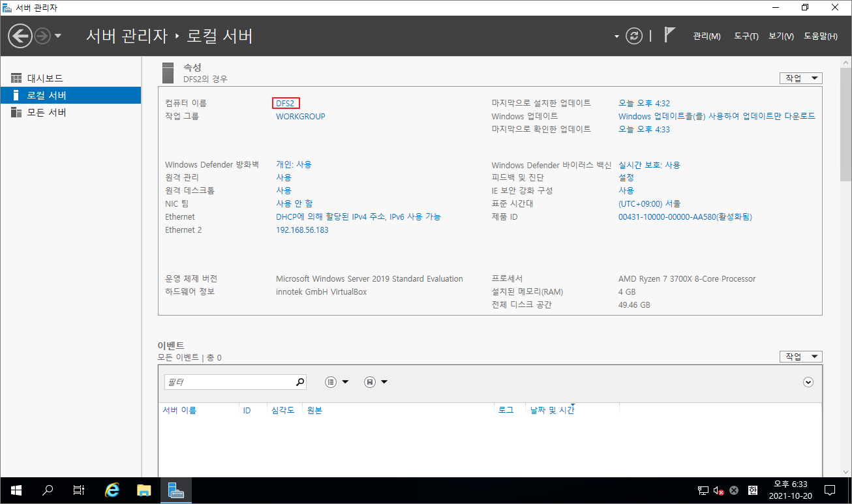The width and height of the screenshot is (852, 504).
Task: Open the 보기(V) menu
Action: pyautogui.click(x=781, y=37)
